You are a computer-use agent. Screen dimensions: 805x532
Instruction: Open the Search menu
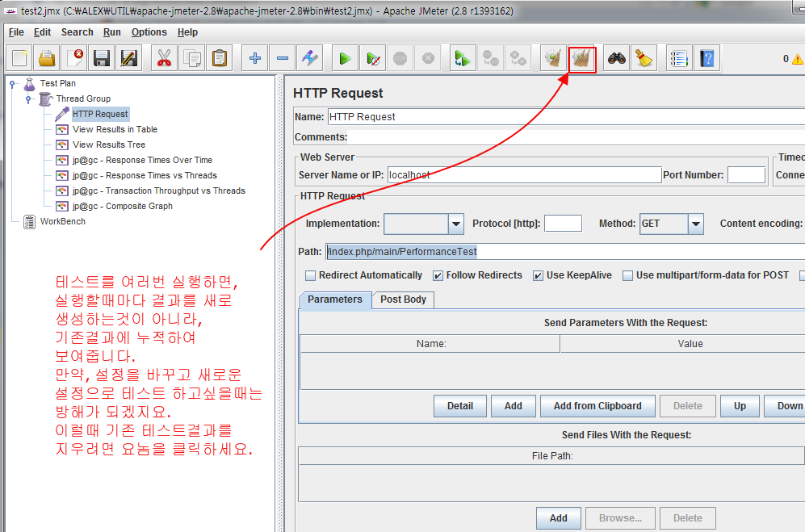pyautogui.click(x=77, y=32)
